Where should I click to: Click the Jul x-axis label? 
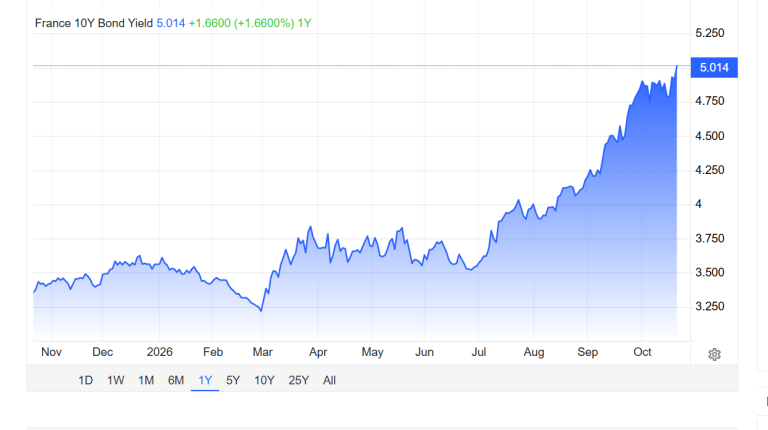(479, 352)
